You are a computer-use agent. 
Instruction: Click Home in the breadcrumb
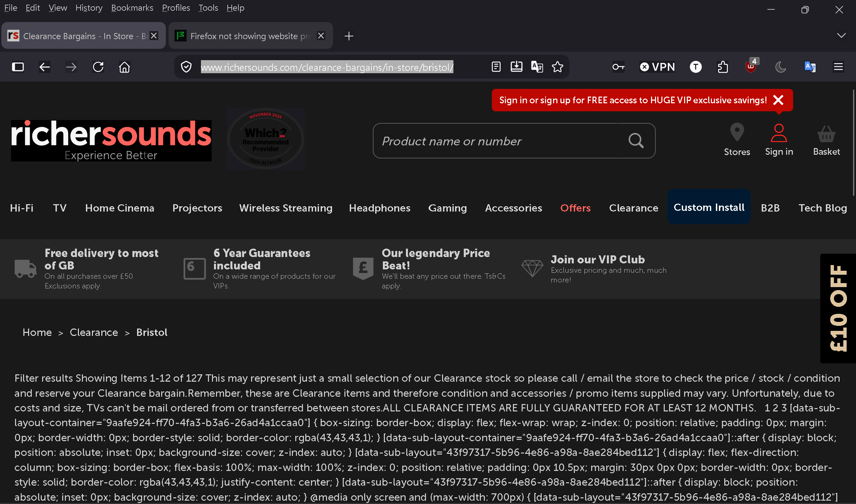tap(37, 332)
